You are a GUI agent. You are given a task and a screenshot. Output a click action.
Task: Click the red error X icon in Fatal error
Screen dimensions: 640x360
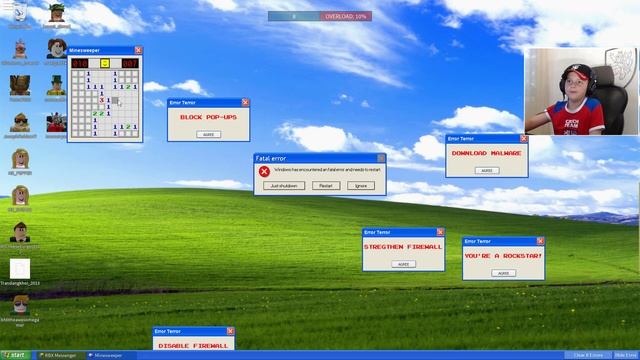[x=264, y=171]
